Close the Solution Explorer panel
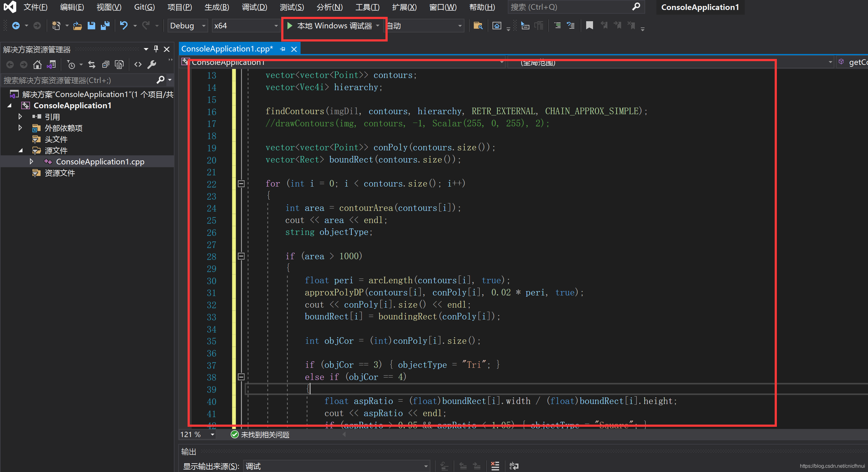 (166, 49)
